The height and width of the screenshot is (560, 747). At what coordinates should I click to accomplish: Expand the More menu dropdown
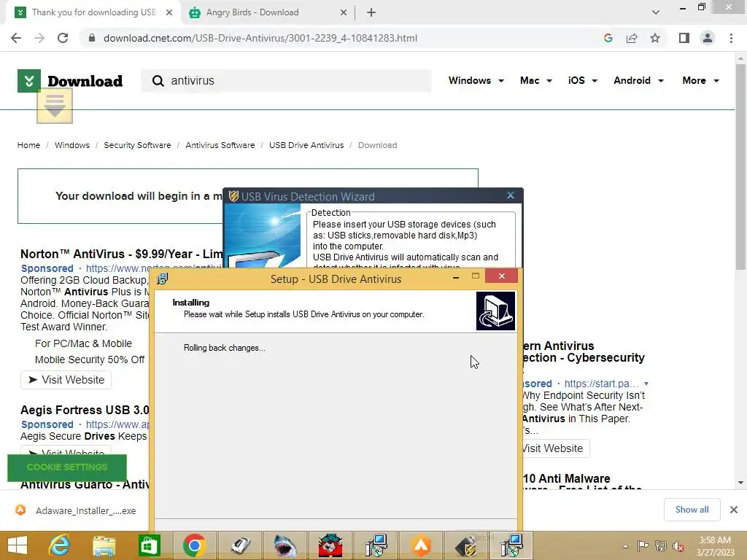tap(700, 80)
